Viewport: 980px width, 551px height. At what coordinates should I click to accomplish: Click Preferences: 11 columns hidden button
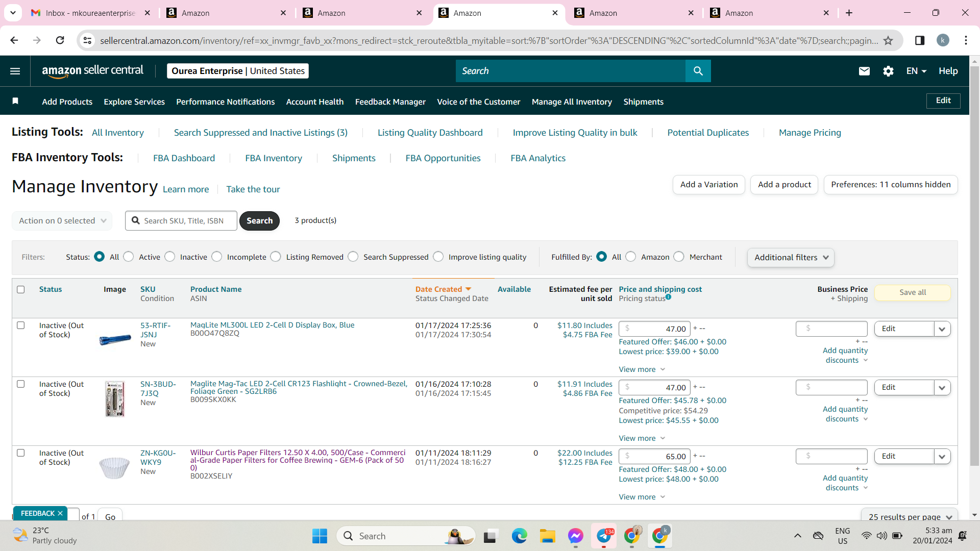click(891, 185)
